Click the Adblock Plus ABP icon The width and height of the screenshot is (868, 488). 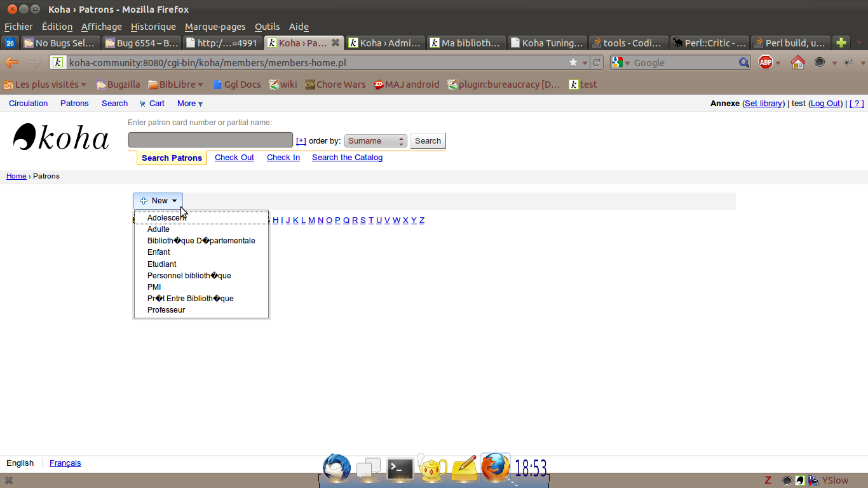pyautogui.click(x=766, y=62)
